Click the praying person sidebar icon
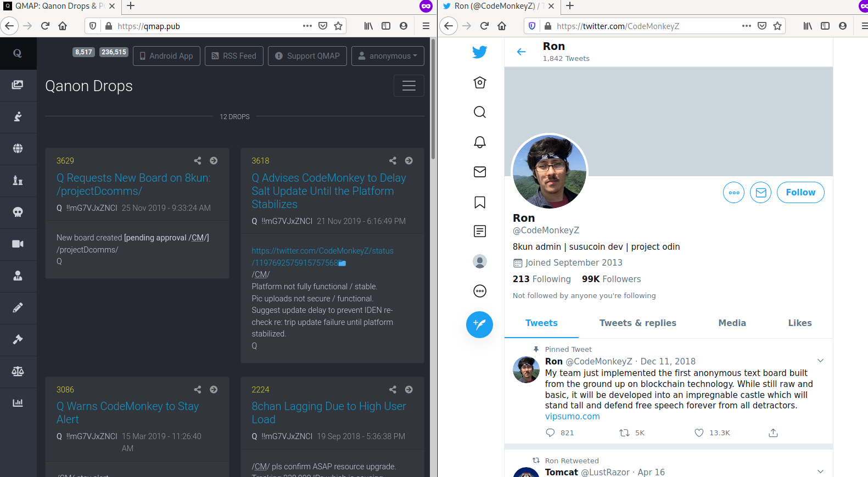The image size is (868, 477). (18, 116)
